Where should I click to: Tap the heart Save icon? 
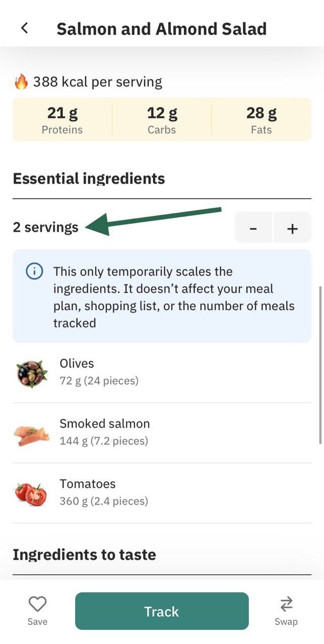pos(37,604)
